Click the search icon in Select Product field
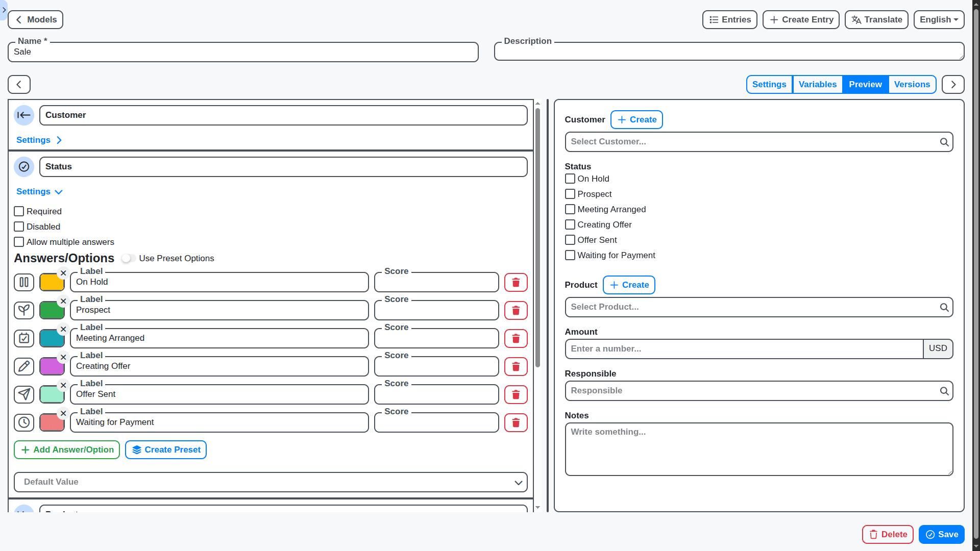This screenshot has width=980, height=551. pyautogui.click(x=944, y=307)
